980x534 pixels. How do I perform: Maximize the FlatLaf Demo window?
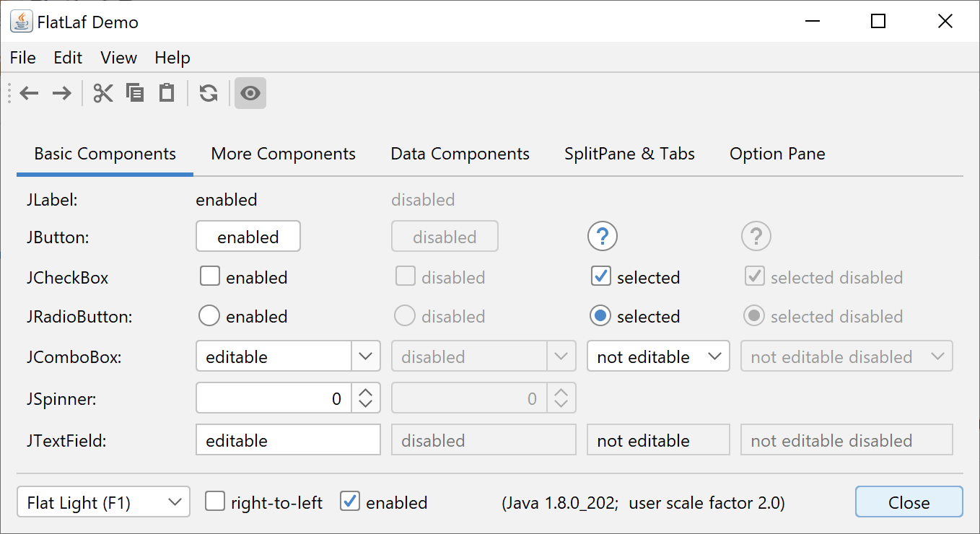[x=878, y=22]
